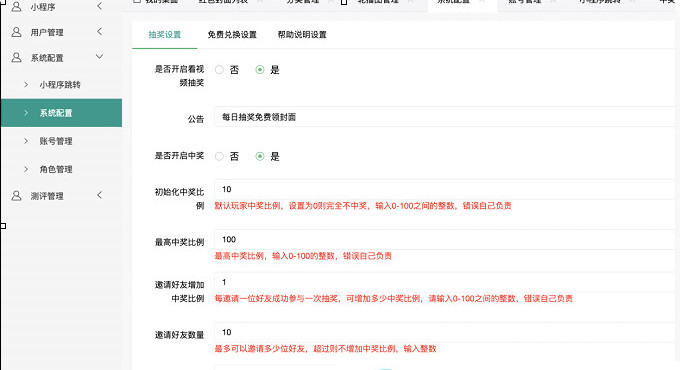Click the 是否开启中奖 field label
Screen dimensions: 680x370
point(180,156)
